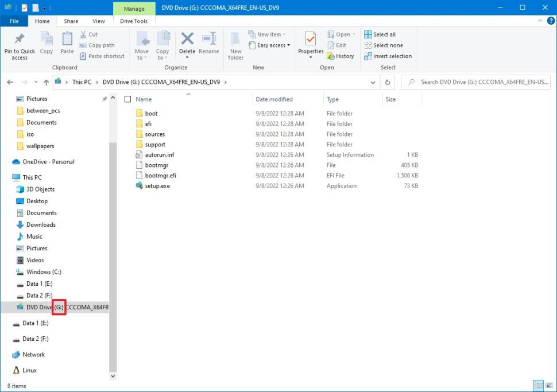Click the DVD Drive (G:) breadcrumb segment
The height and width of the screenshot is (392, 557).
tap(161, 83)
